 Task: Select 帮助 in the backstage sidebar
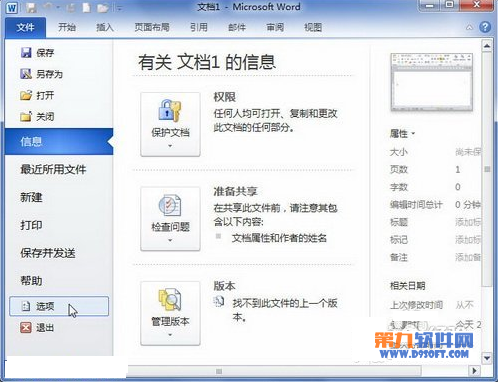pyautogui.click(x=31, y=281)
